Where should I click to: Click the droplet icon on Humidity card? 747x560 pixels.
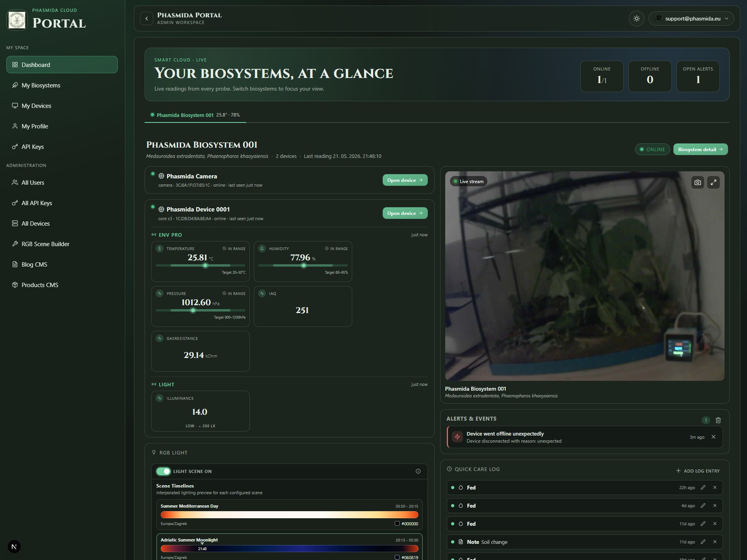coord(262,248)
